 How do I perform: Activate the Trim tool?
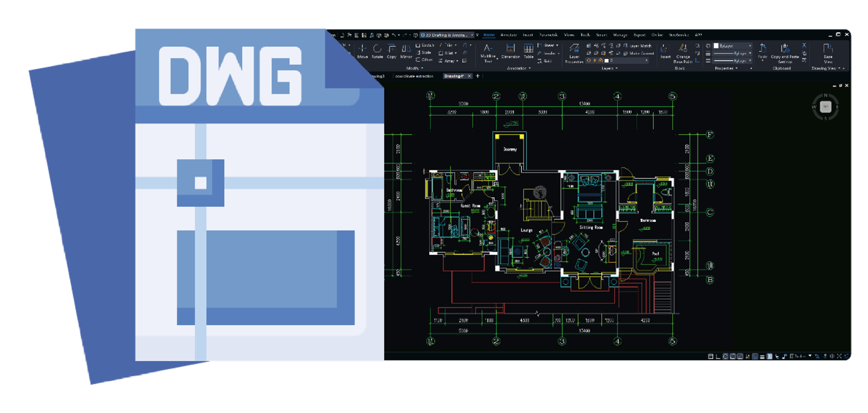point(447,45)
